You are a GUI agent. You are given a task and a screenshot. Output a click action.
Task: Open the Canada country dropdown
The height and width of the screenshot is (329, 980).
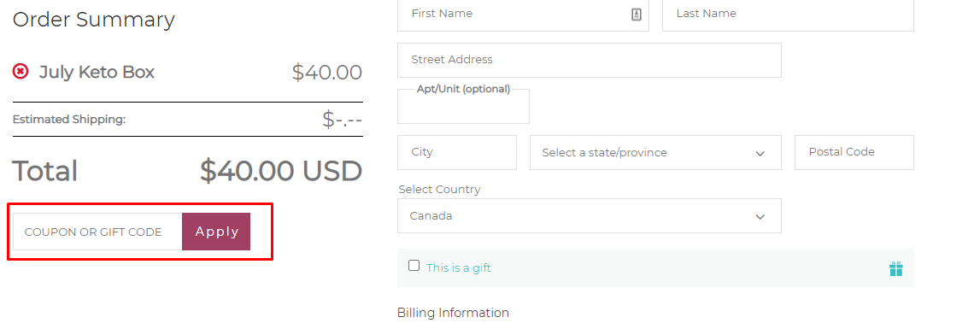pos(589,216)
